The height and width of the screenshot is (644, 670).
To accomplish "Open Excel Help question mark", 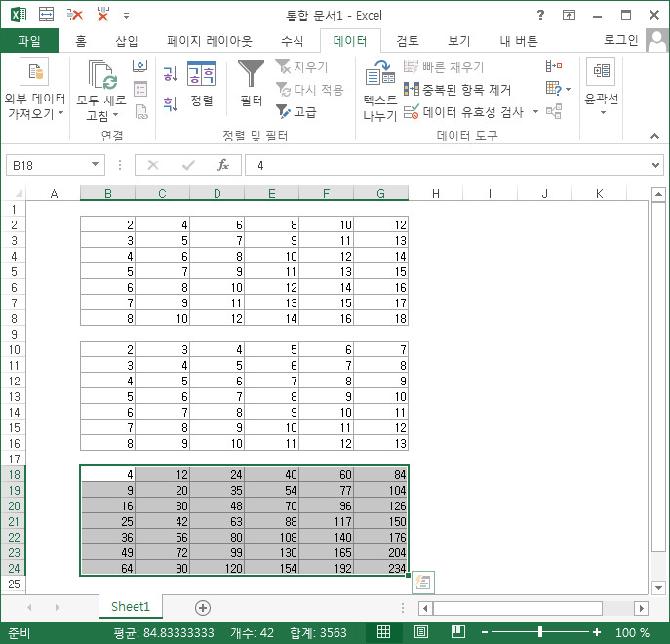I will tap(540, 15).
